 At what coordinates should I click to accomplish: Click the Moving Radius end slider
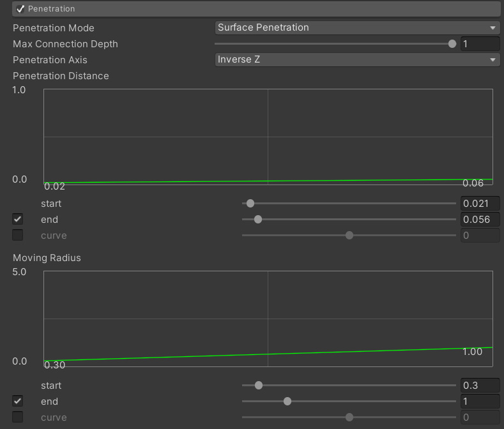coord(349,401)
